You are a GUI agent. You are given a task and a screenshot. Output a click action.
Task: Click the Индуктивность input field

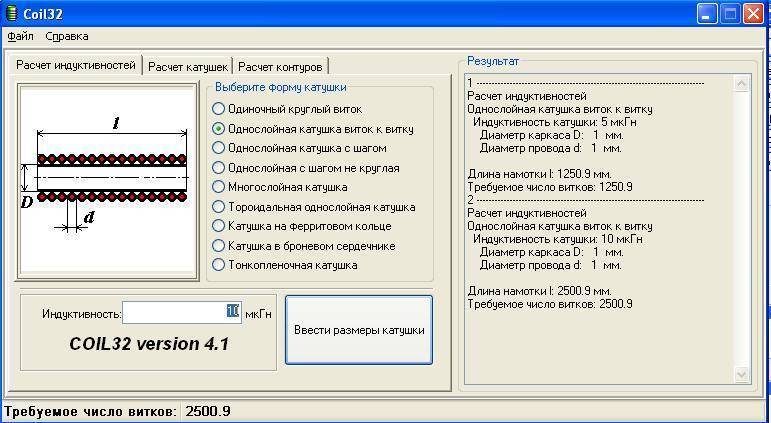181,313
